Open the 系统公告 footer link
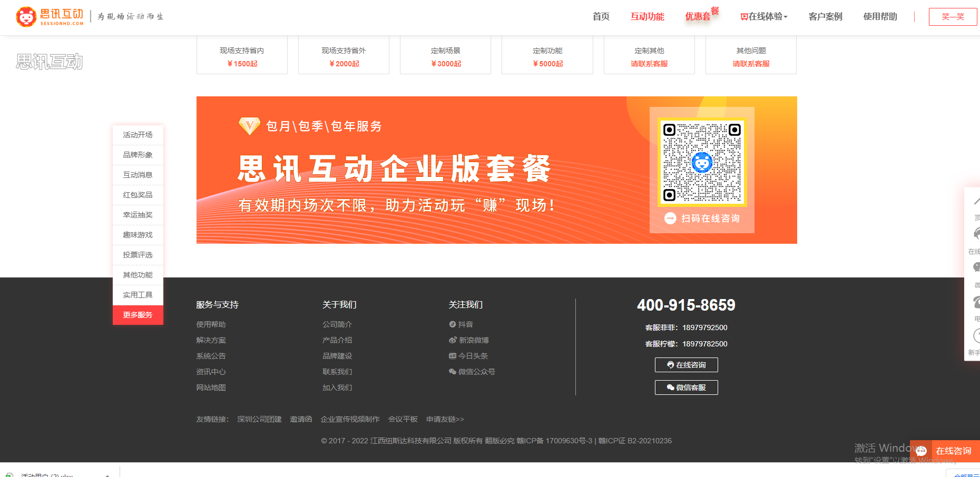This screenshot has height=477, width=980. tap(211, 356)
